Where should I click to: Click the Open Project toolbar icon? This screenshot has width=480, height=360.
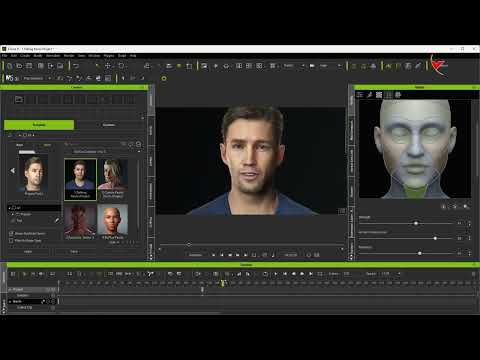(19, 66)
